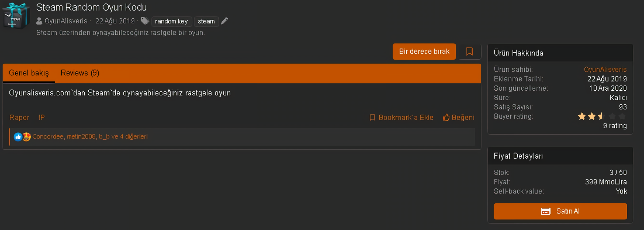Click the star rating under Buyer rating
Screen dimensions: 644x230
[602, 116]
